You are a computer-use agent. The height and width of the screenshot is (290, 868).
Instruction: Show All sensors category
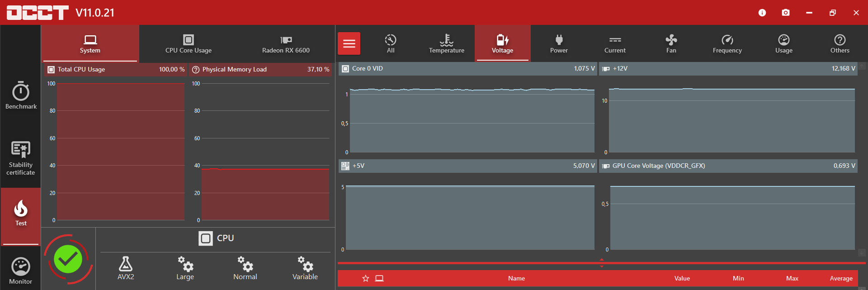[x=391, y=43]
